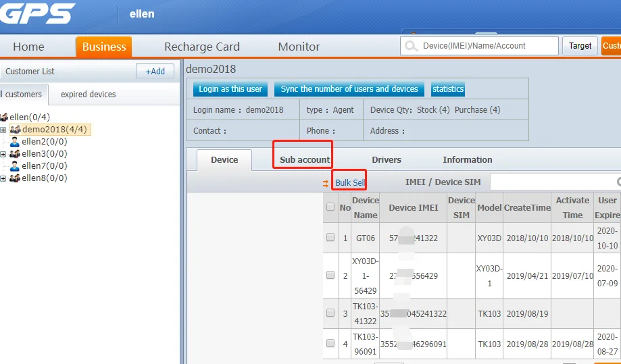Click the ellen7 user avatar icon
Image resolution: width=621 pixels, height=364 pixels.
pos(15,166)
